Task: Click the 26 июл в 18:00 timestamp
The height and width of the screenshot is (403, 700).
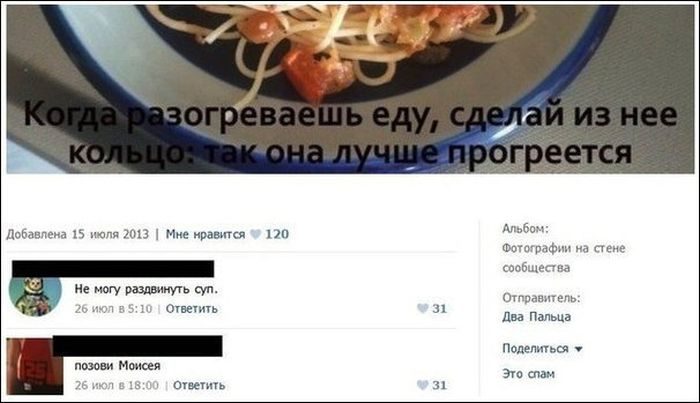Action: [117, 386]
